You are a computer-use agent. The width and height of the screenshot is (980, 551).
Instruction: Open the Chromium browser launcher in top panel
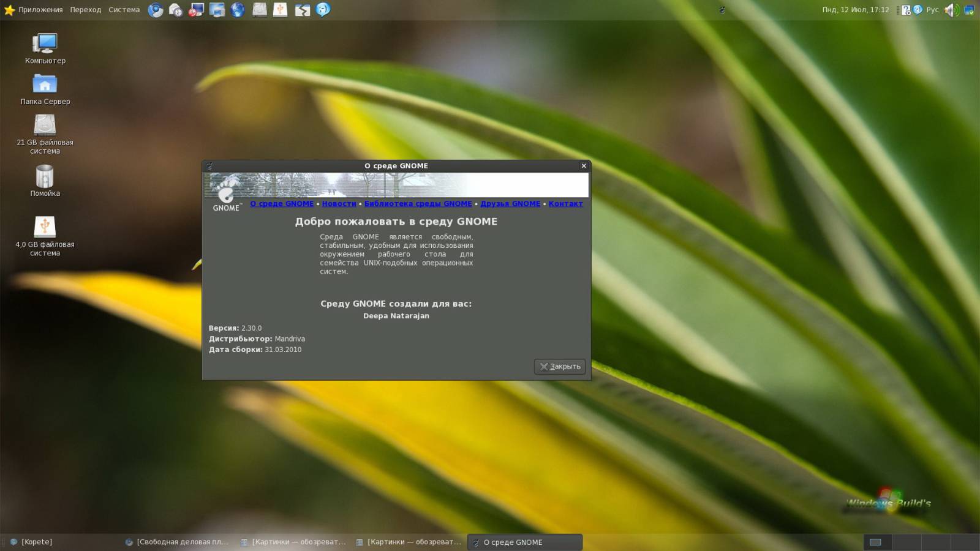tap(156, 10)
